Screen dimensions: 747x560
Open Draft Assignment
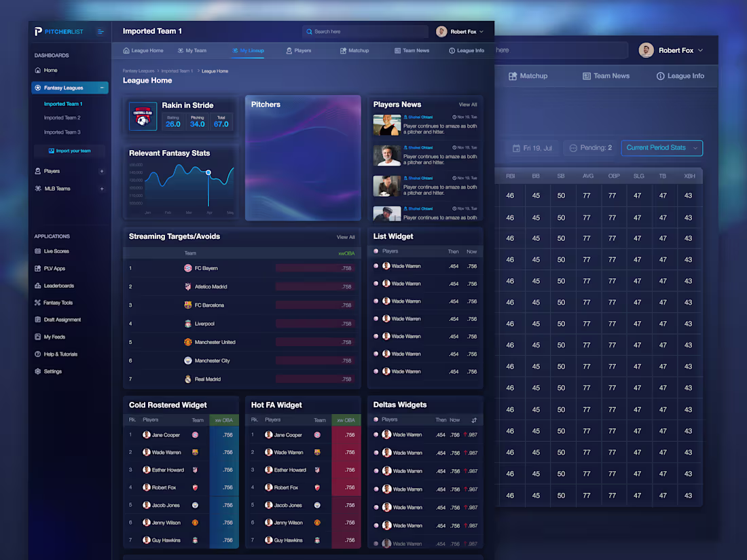tap(58, 320)
